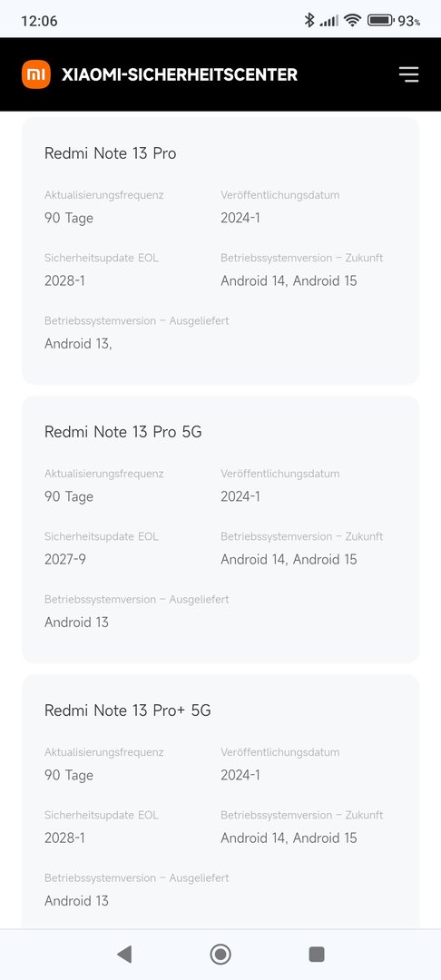Viewport: 441px width, 980px height.
Task: Select the Redmi Note 13 Pro 5G heading
Action: 123,432
